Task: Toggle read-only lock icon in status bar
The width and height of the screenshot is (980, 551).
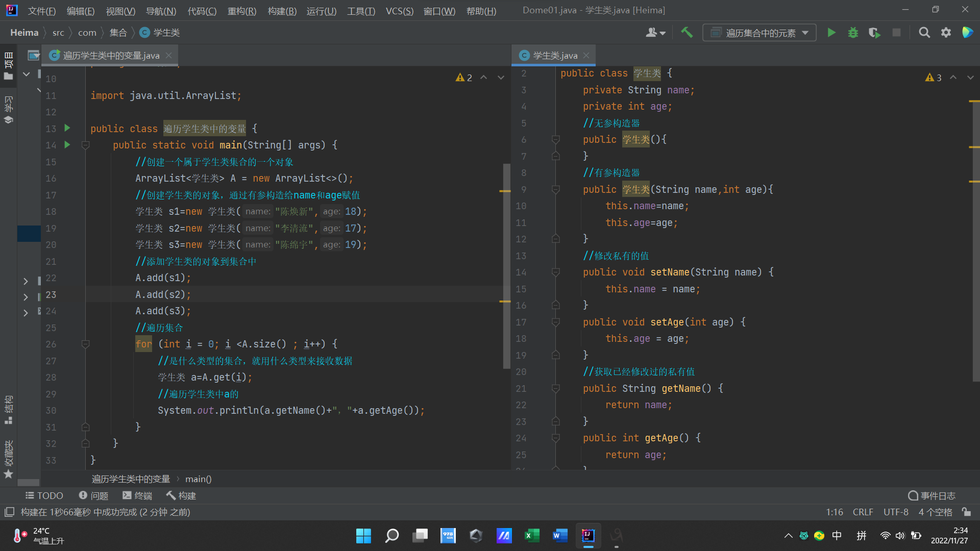Action: point(966,512)
